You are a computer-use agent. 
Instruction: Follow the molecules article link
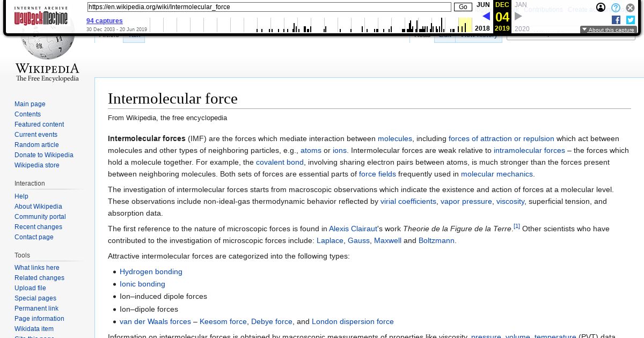tap(395, 138)
